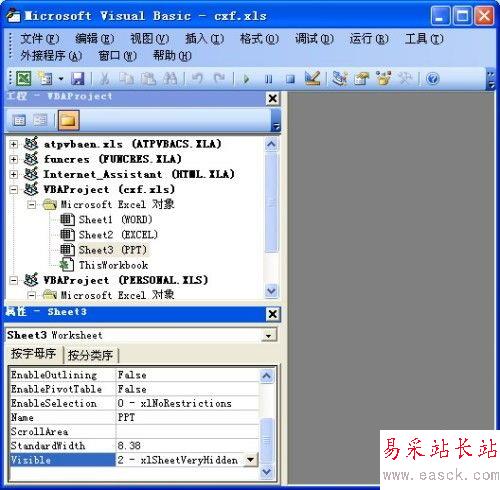
Task: Expand atpvbaen.xls project node
Action: pyautogui.click(x=13, y=144)
